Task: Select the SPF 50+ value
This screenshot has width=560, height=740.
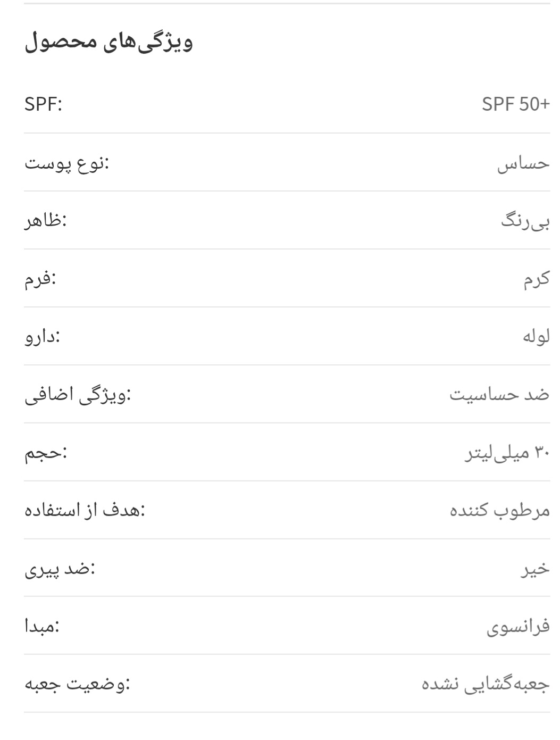Action: point(515,104)
